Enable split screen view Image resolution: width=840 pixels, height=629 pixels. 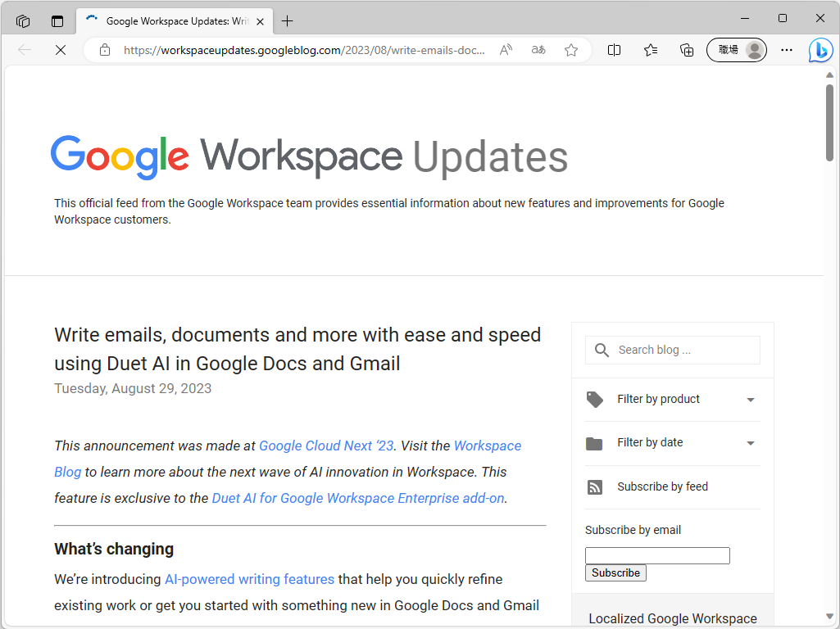point(614,50)
